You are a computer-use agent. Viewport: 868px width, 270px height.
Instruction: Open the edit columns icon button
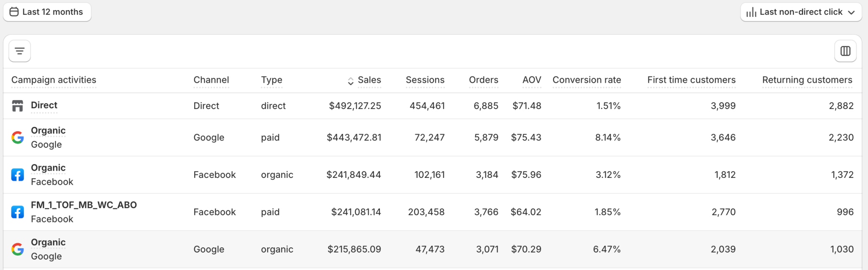[x=845, y=51]
